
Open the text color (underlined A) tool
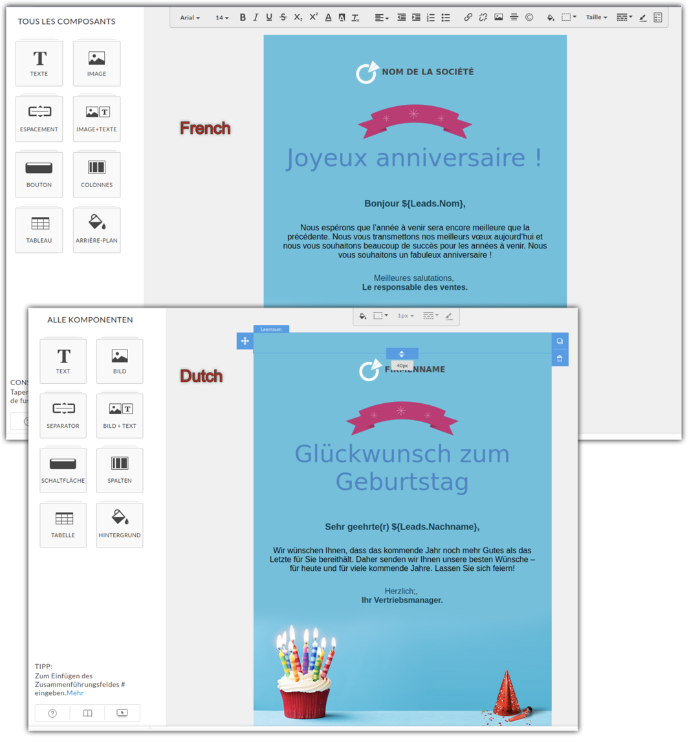click(x=328, y=17)
